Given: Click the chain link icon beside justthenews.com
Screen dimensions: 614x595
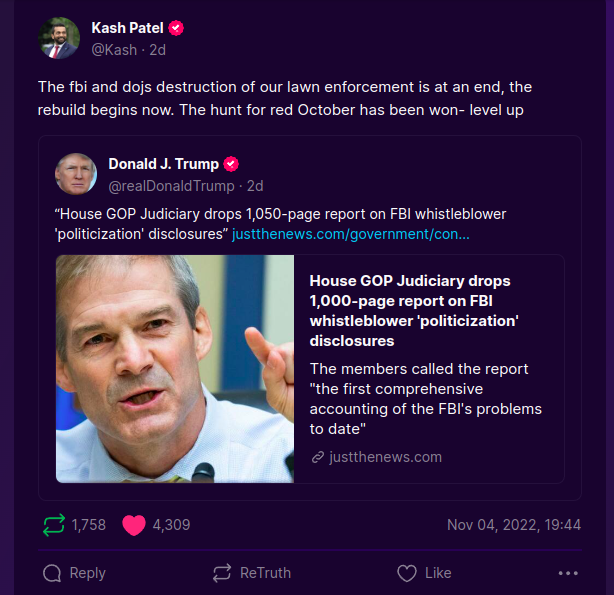Looking at the screenshot, I should pyautogui.click(x=318, y=457).
